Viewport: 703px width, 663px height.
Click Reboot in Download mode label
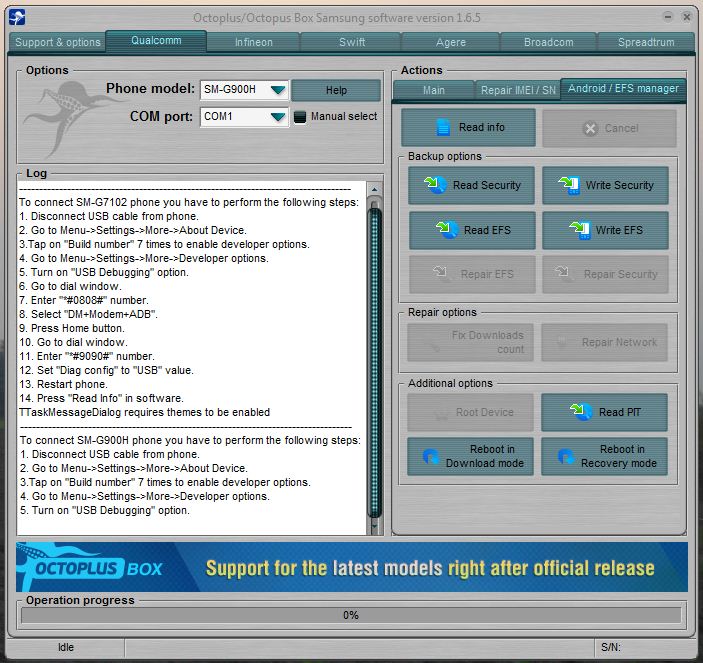(485, 456)
